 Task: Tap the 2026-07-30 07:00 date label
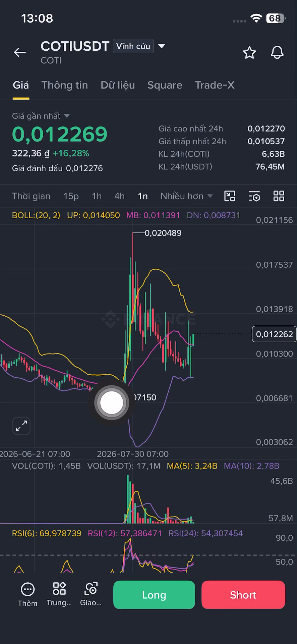[x=133, y=454]
